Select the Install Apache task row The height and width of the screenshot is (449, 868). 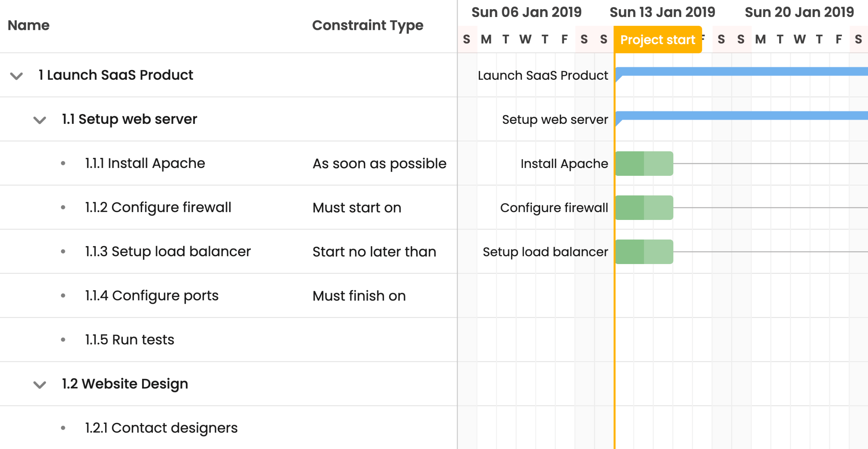(x=145, y=163)
